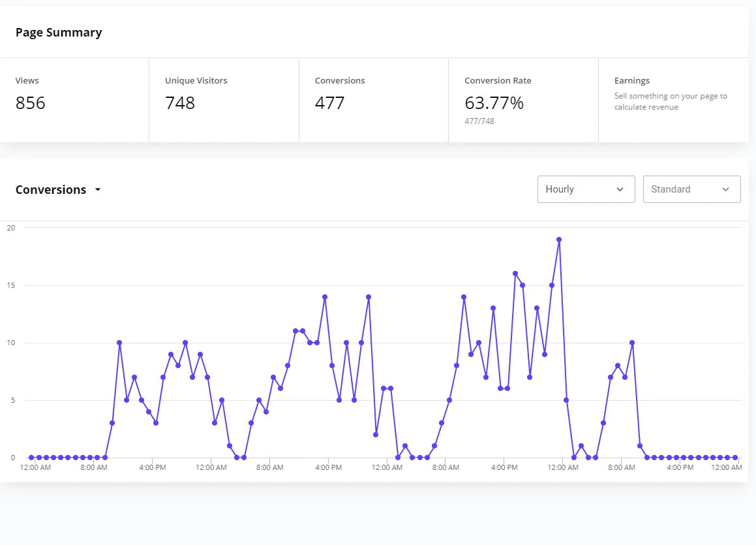Select the highest chart peak near 19
This screenshot has height=545, width=756.
tap(559, 240)
